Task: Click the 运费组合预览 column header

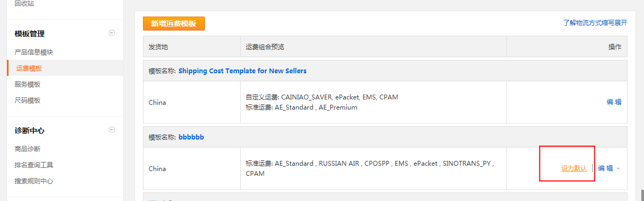Action: coord(265,47)
